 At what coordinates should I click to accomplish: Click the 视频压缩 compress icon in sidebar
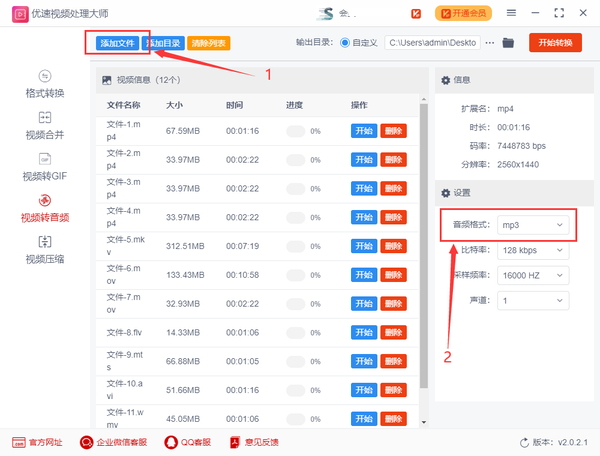[45, 242]
